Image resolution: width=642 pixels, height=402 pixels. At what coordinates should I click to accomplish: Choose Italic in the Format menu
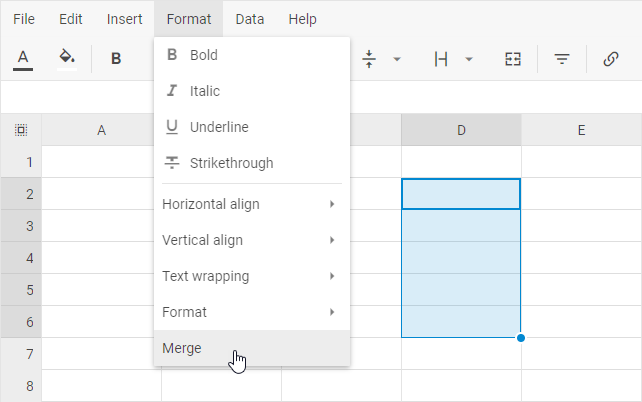(252, 91)
